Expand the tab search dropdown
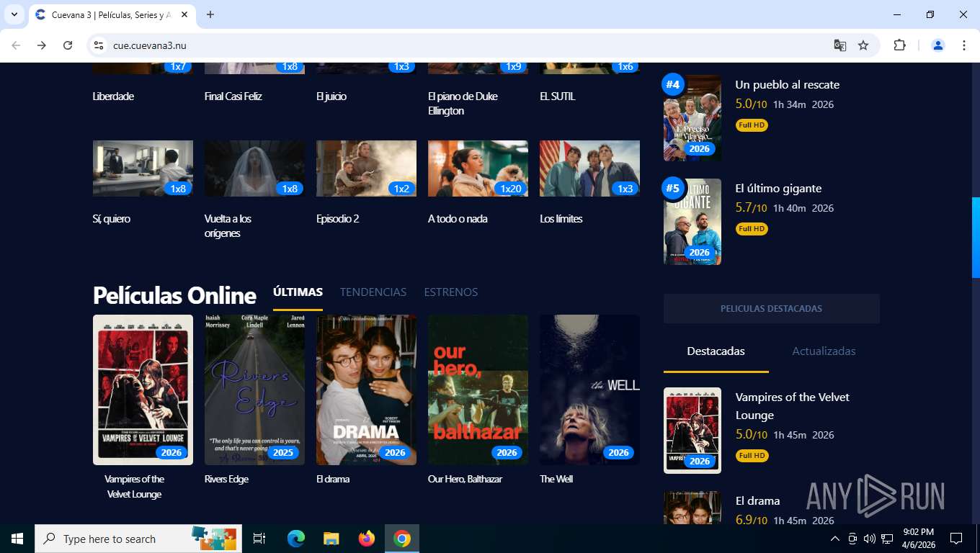This screenshot has width=980, height=553. pos(14,14)
